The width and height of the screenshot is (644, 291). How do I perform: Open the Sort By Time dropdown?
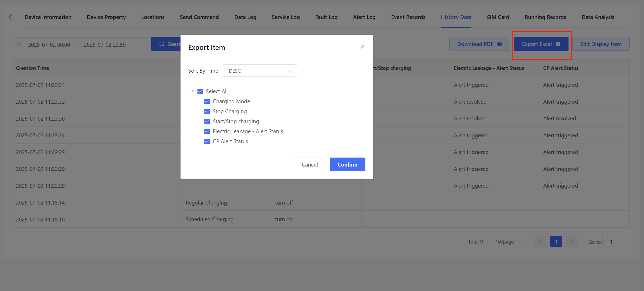click(x=260, y=71)
